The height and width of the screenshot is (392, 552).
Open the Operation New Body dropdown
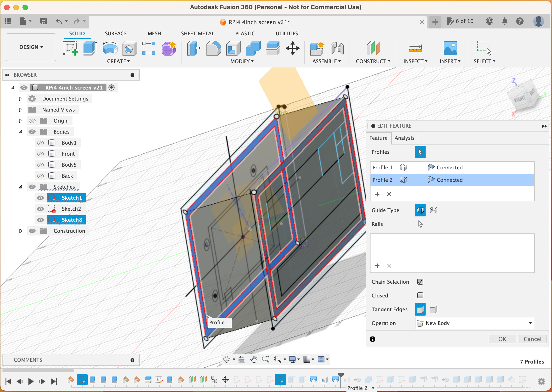tap(474, 323)
